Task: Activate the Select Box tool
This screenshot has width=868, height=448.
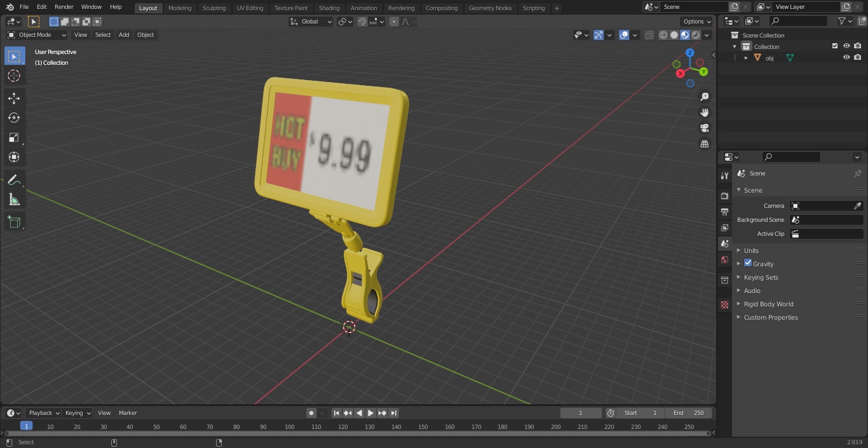Action: [x=14, y=56]
